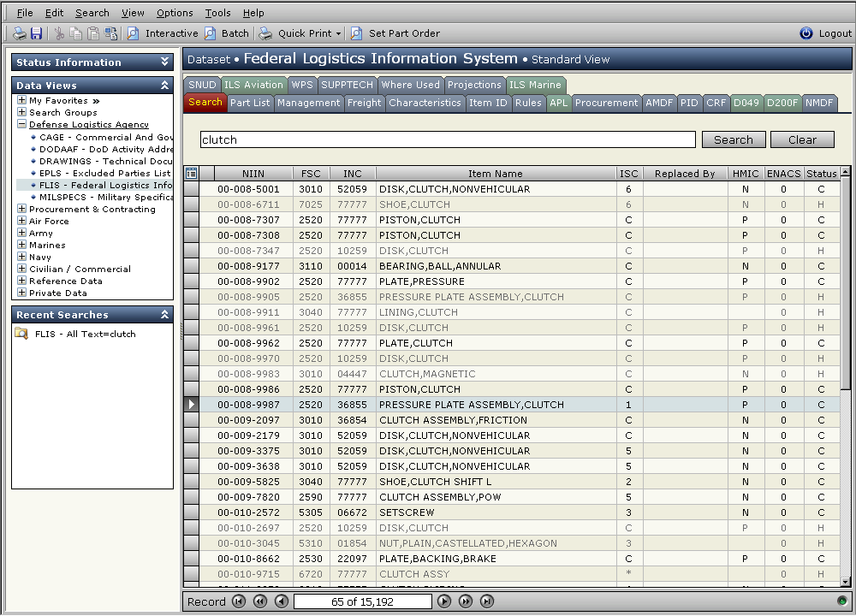Click the Clear button
Screen dimensions: 856x616
click(x=802, y=139)
